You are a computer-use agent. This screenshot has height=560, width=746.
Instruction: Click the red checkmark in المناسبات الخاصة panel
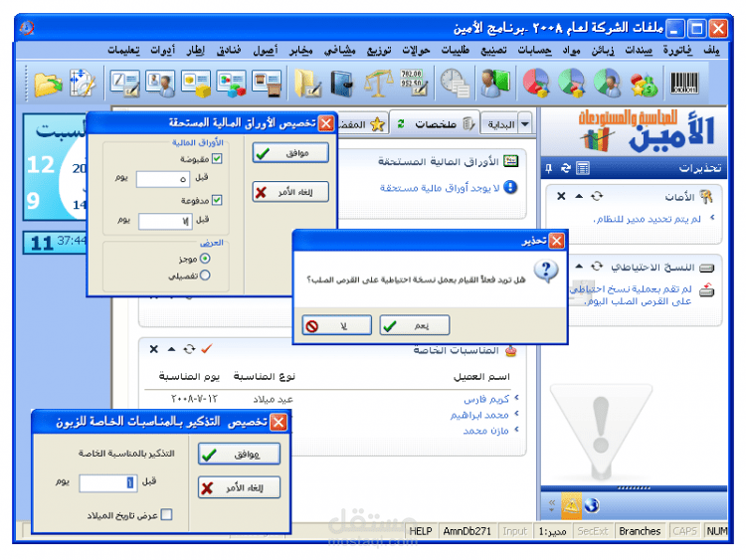click(206, 349)
